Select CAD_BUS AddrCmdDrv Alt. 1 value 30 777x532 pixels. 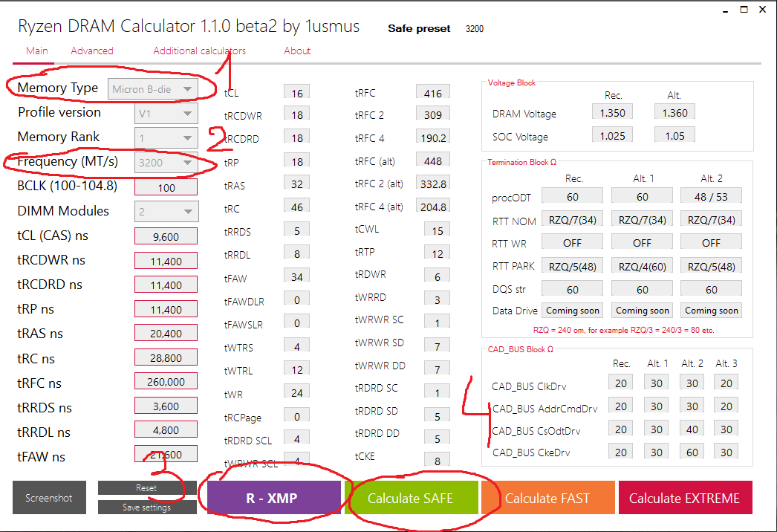(x=657, y=406)
